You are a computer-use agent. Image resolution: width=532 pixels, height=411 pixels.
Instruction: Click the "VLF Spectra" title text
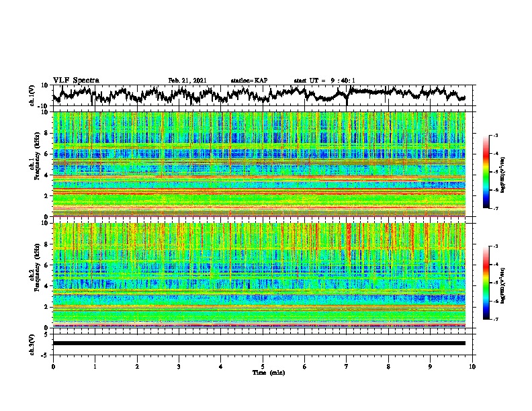point(76,81)
